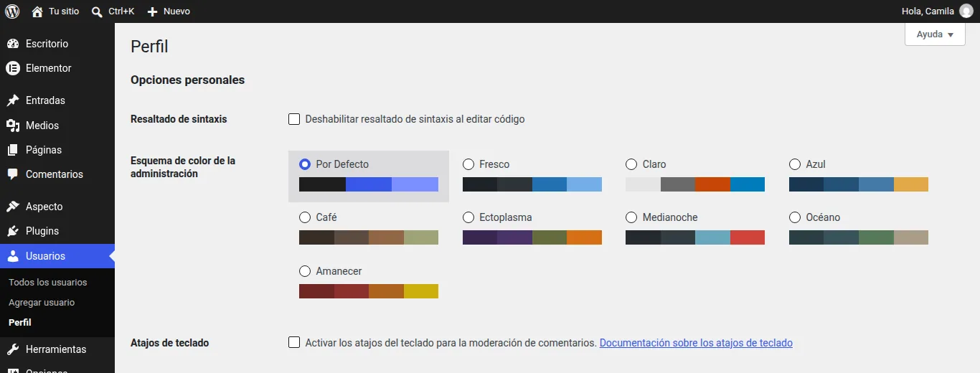The height and width of the screenshot is (373, 980).
Task: Click the Esquema de color row label
Action: (x=183, y=167)
